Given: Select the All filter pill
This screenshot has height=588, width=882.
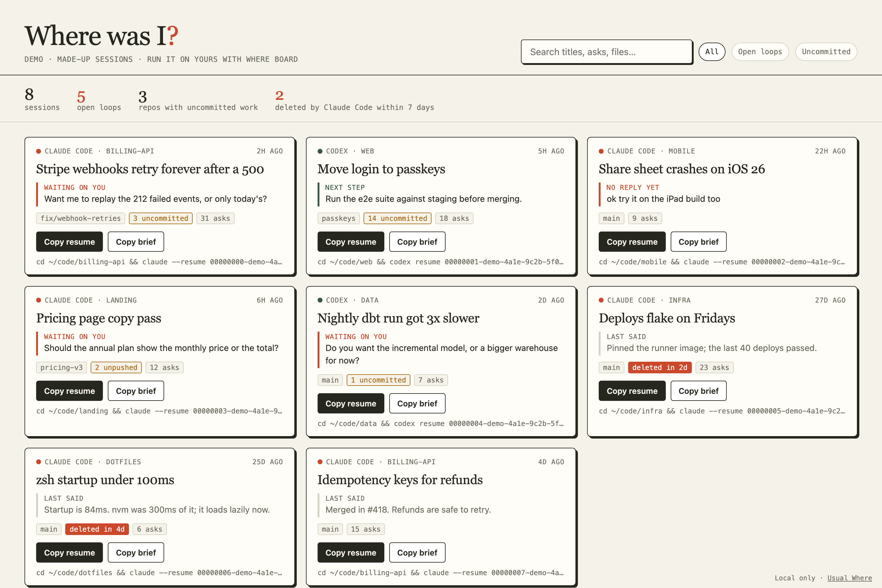Looking at the screenshot, I should point(712,52).
